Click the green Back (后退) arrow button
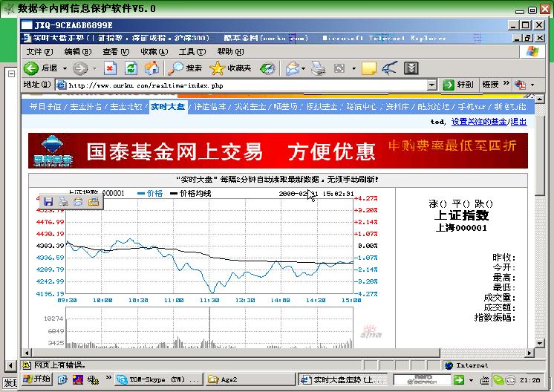Screen dimensions: 554x392 pyautogui.click(x=31, y=68)
